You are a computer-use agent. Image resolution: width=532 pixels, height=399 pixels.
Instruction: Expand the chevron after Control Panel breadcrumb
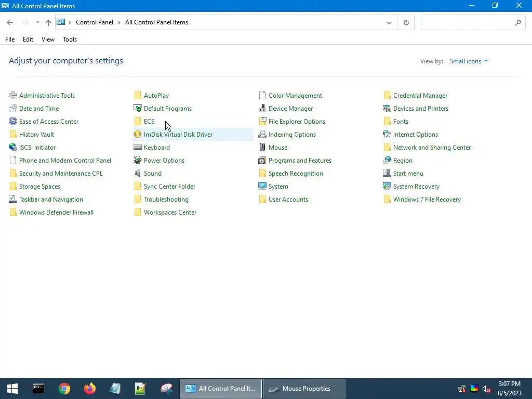[x=119, y=22]
